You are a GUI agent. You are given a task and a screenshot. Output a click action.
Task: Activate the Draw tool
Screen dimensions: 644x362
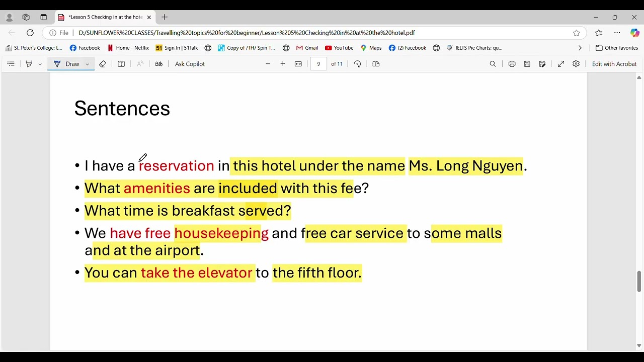coord(67,64)
